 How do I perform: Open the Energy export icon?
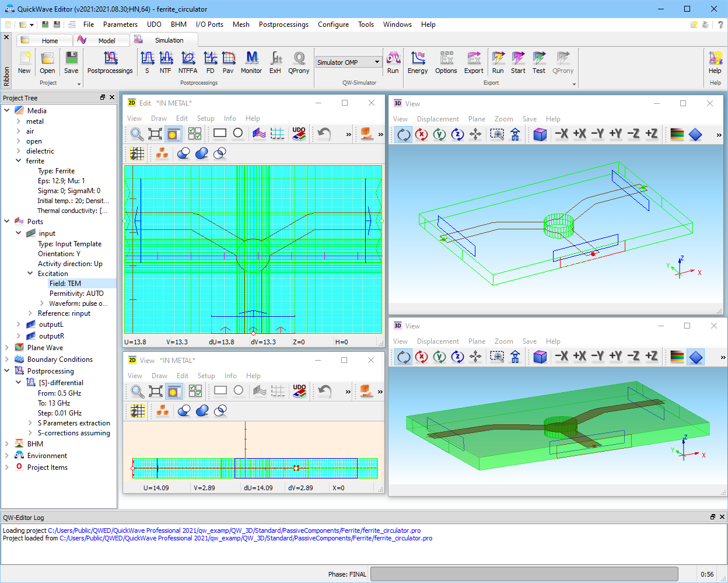[x=418, y=62]
